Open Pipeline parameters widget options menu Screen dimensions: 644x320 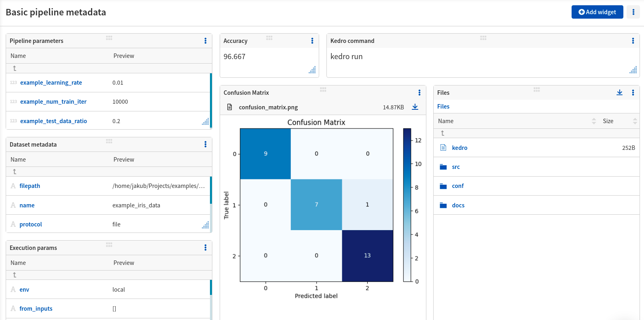pyautogui.click(x=205, y=41)
